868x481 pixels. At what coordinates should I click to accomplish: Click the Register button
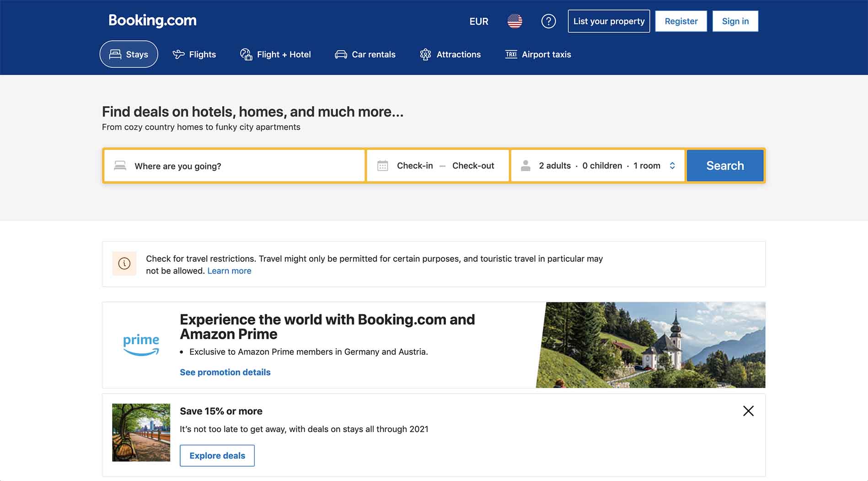pyautogui.click(x=681, y=21)
